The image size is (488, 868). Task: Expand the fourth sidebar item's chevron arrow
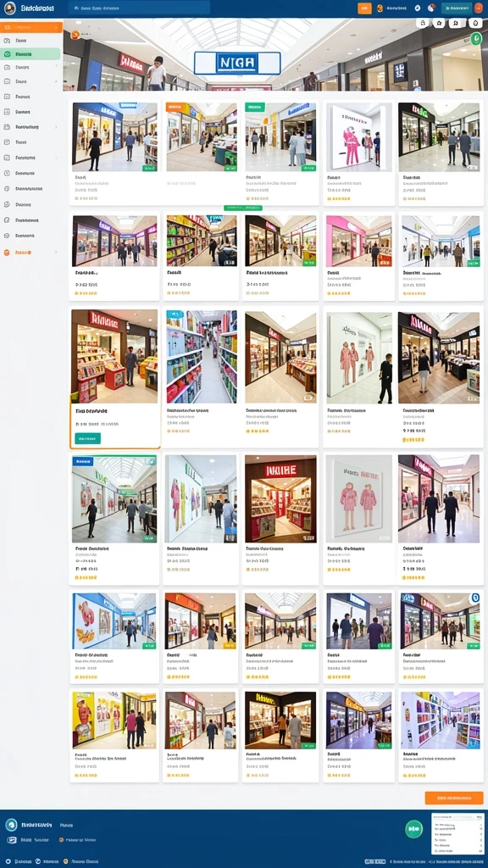56,67
